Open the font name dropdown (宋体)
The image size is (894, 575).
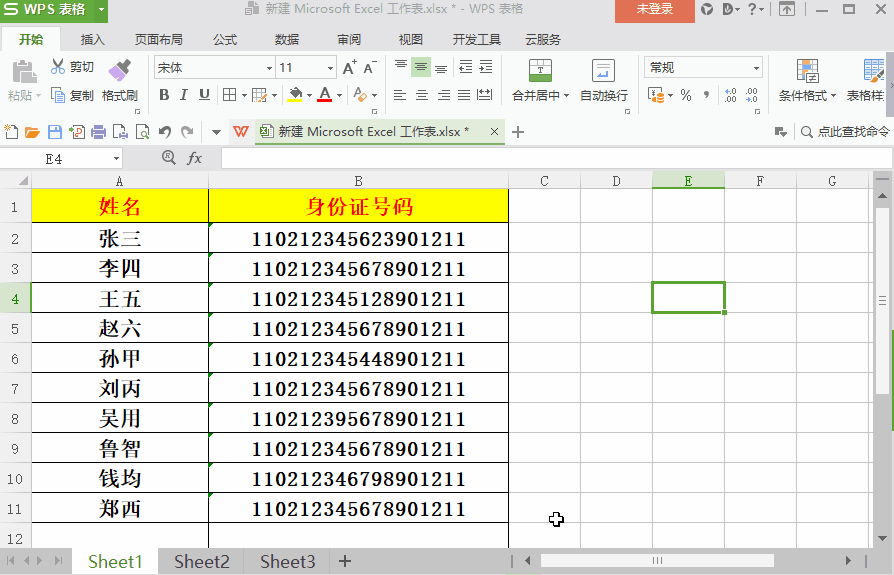tap(269, 68)
